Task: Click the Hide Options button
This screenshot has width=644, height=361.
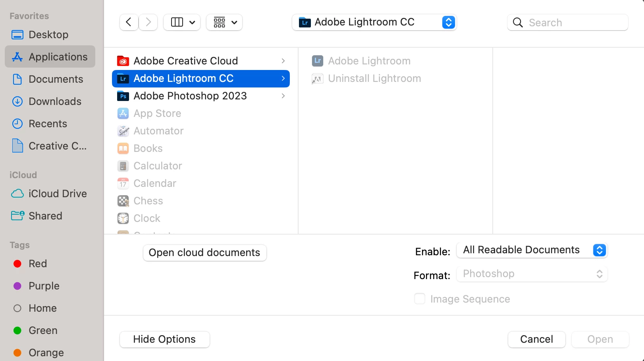Action: [x=164, y=339]
